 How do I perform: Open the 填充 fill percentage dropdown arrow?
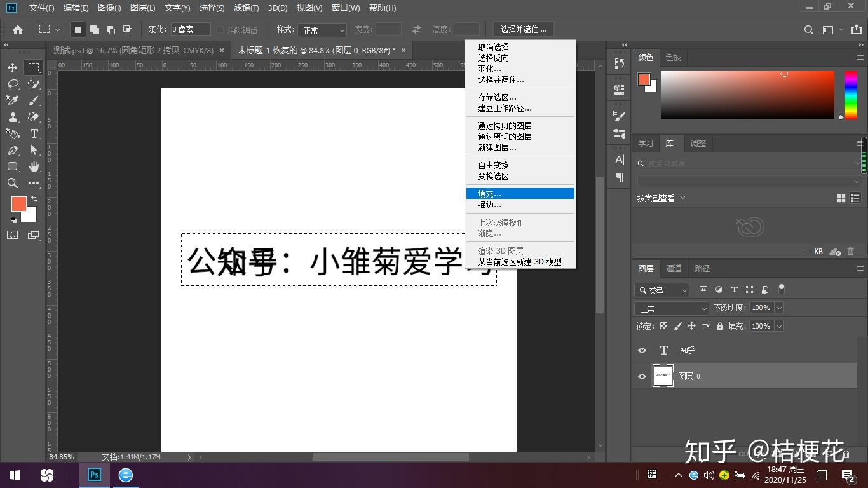[x=779, y=326]
